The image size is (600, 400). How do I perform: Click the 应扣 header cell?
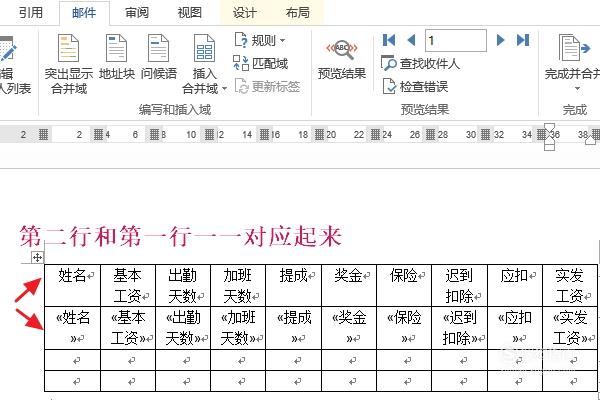click(515, 285)
